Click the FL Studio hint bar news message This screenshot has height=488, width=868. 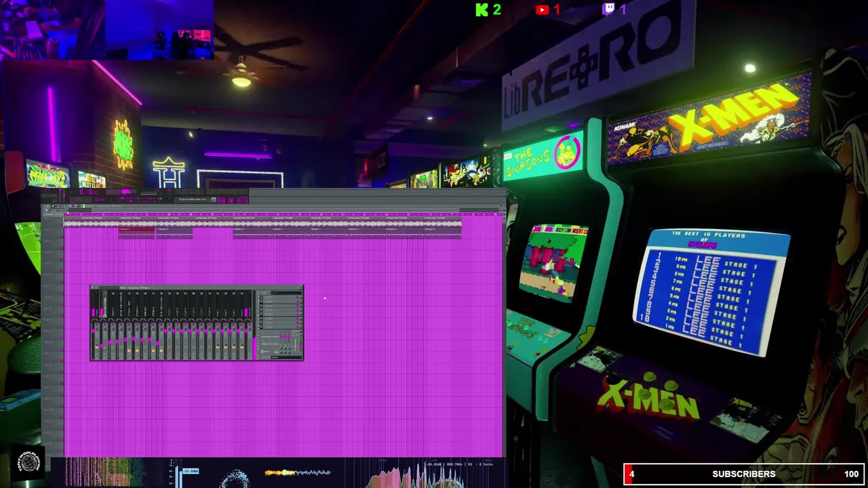point(194,200)
